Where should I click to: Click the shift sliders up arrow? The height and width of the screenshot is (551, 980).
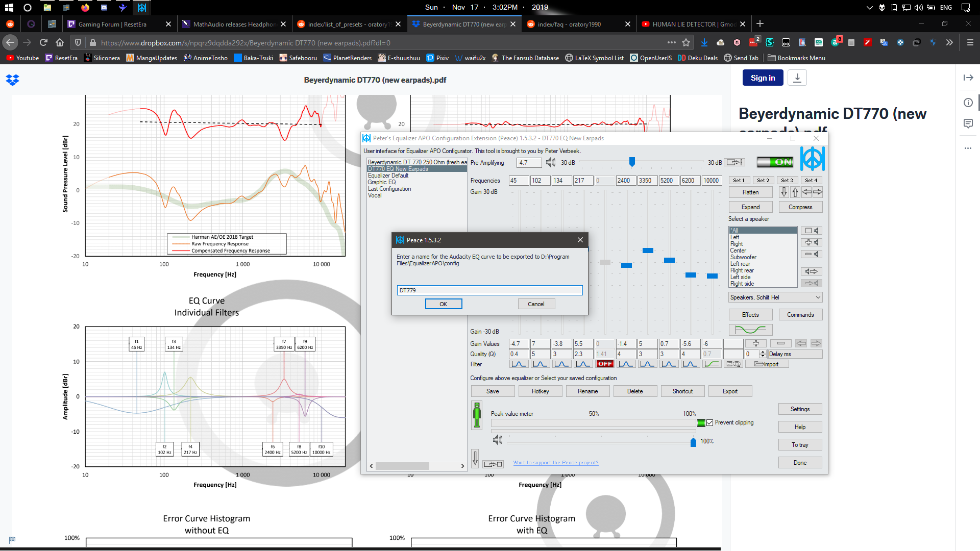795,192
